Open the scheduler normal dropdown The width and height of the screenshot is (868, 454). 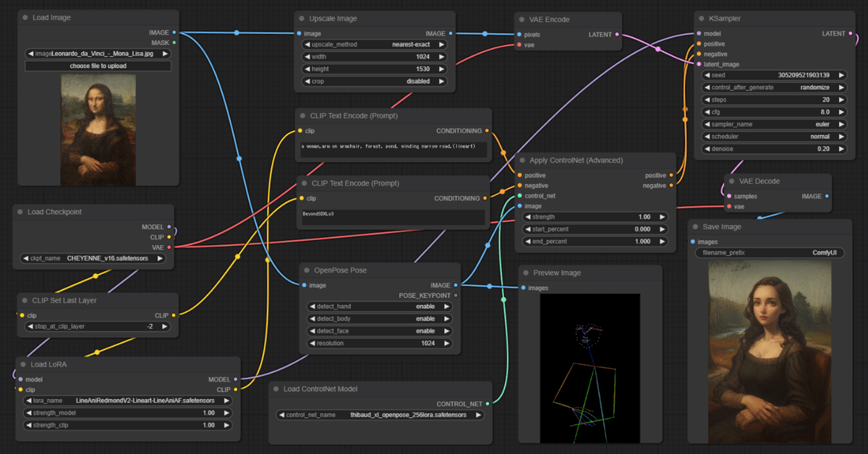[x=774, y=137]
